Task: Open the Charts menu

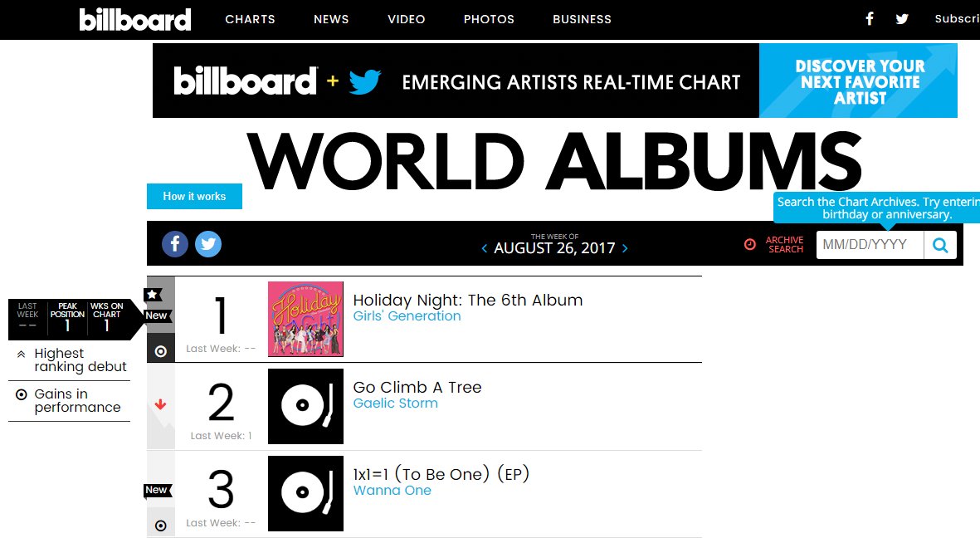Action: click(250, 19)
